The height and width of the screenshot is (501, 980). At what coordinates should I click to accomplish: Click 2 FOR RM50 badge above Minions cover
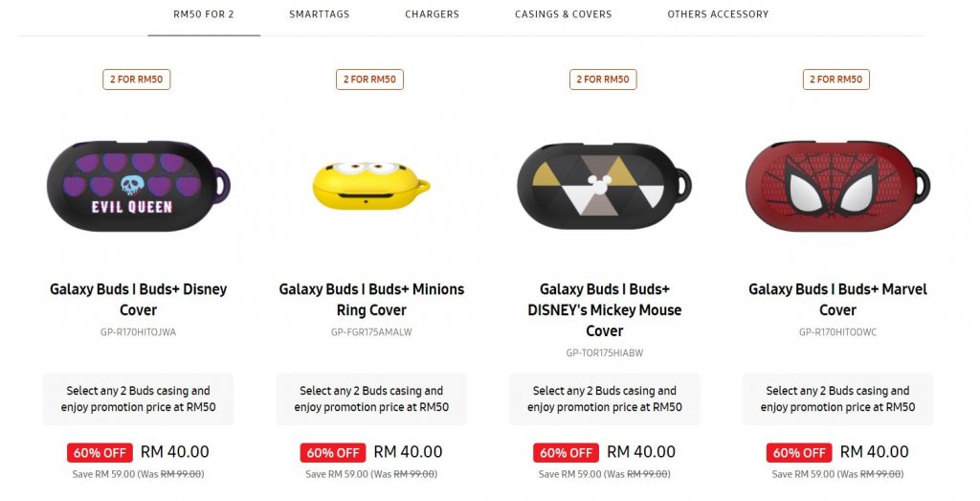pos(369,80)
